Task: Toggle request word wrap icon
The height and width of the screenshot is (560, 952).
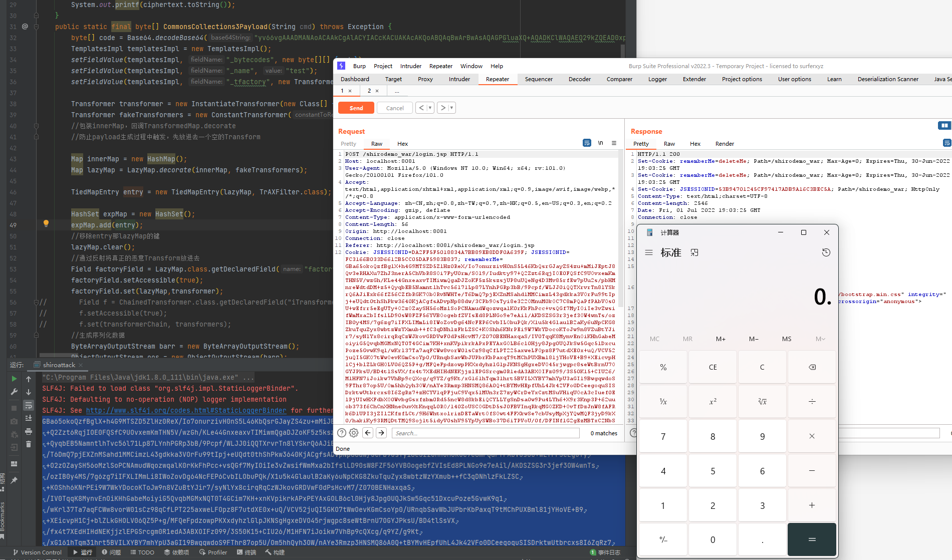Action: coord(587,143)
